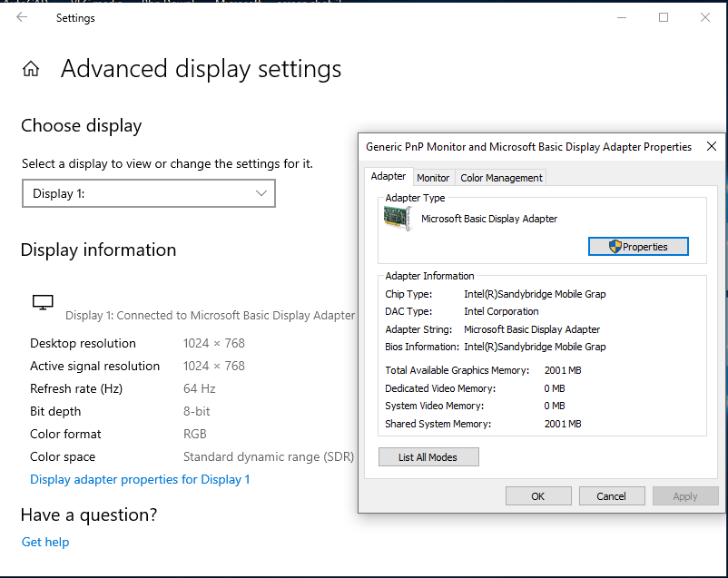Open Settings home via house icon
Image resolution: width=728 pixels, height=578 pixels.
(x=31, y=69)
